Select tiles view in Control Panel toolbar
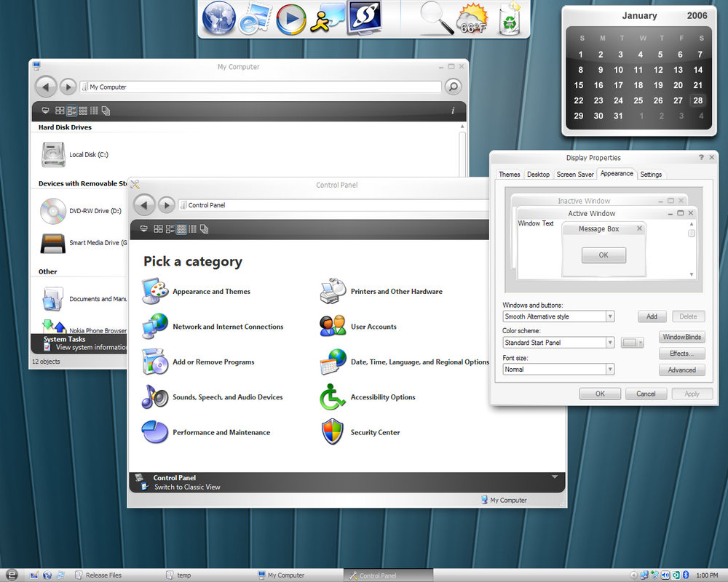The width and height of the screenshot is (728, 582). pos(170,229)
